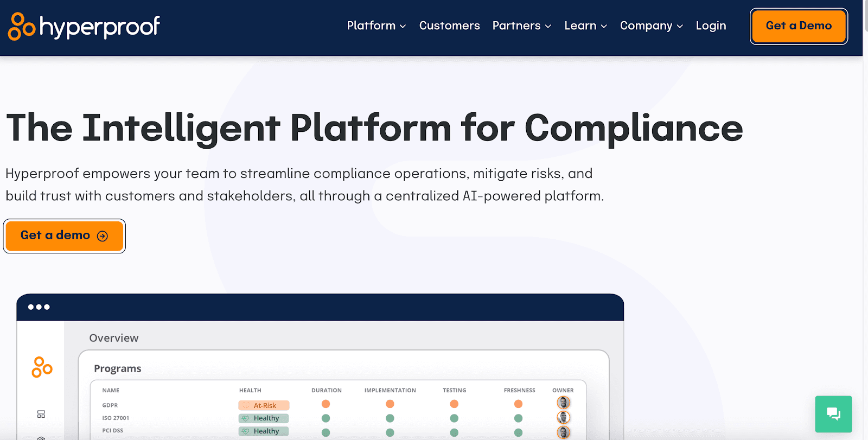Click the PCI DSS row owner avatar
The image size is (868, 440).
click(x=564, y=432)
